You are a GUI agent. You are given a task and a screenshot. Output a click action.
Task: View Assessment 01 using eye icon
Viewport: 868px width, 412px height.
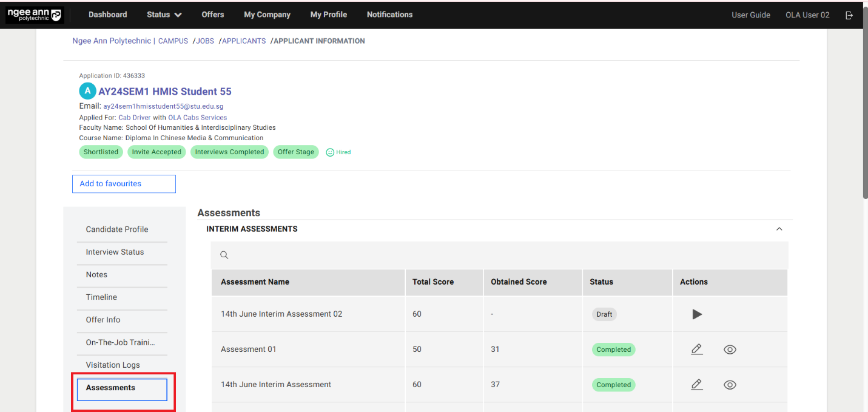(x=730, y=350)
